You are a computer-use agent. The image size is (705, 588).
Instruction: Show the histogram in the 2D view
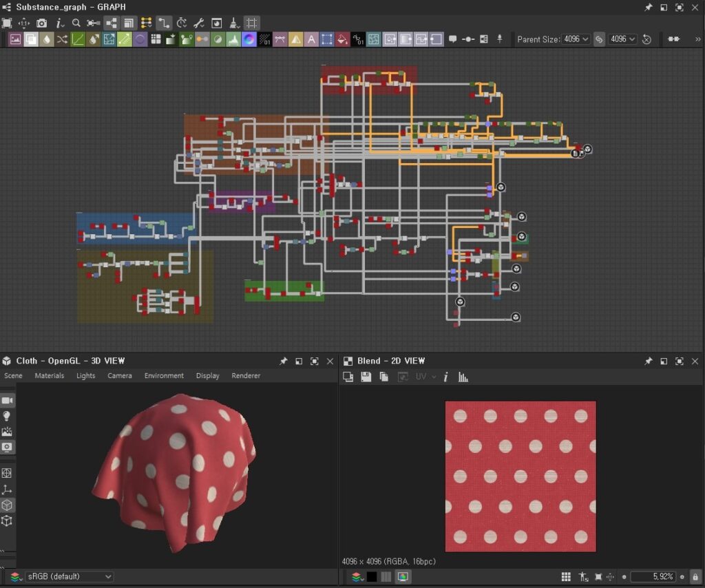[463, 377]
